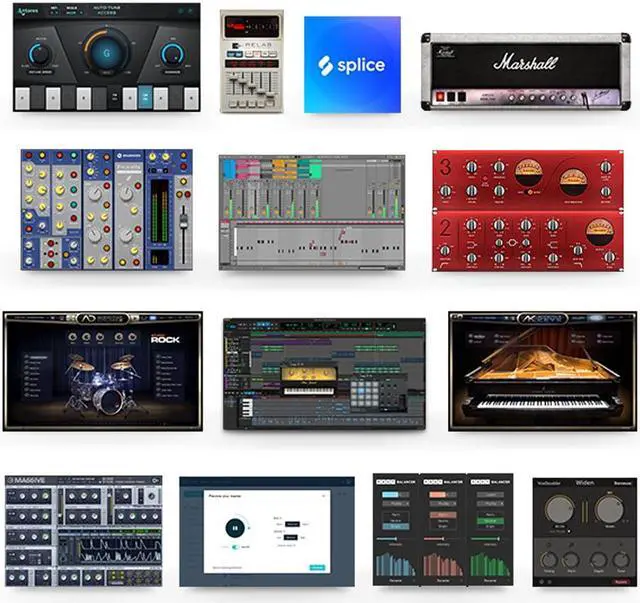Click the large G pitch display knob
This screenshot has width=640, height=603.
point(106,55)
